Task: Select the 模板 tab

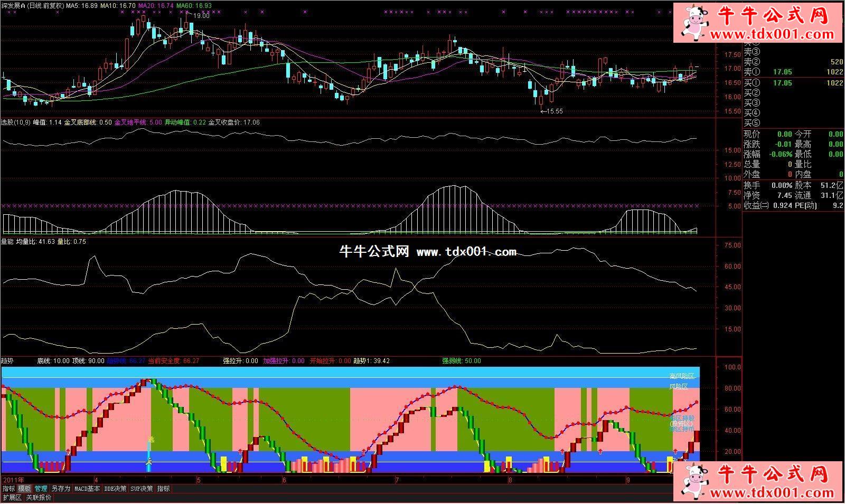Action: (x=25, y=489)
